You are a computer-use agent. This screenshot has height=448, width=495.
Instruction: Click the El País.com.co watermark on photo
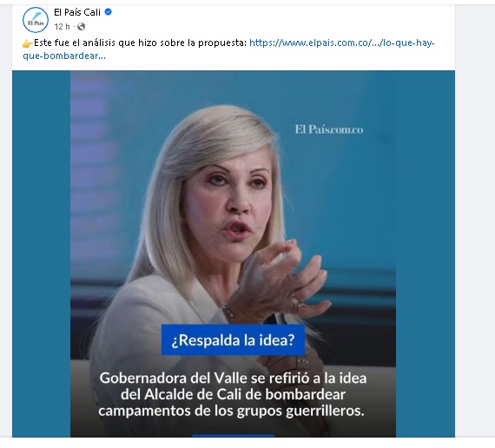329,129
